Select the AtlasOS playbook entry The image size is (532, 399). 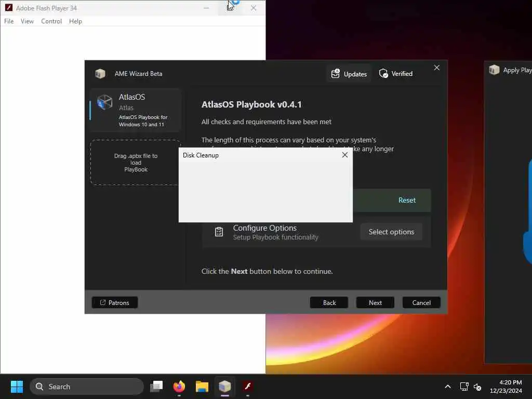(x=136, y=110)
